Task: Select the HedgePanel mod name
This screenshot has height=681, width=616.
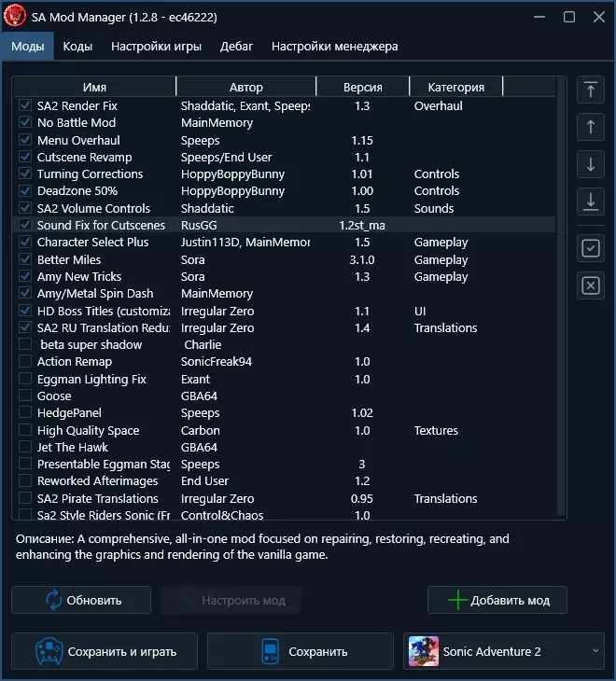Action: 69,413
